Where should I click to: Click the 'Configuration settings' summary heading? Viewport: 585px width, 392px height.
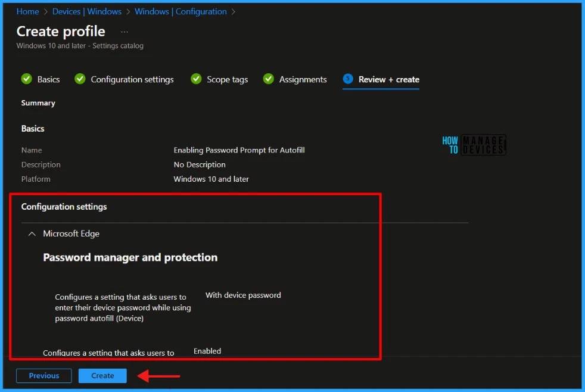coord(64,207)
